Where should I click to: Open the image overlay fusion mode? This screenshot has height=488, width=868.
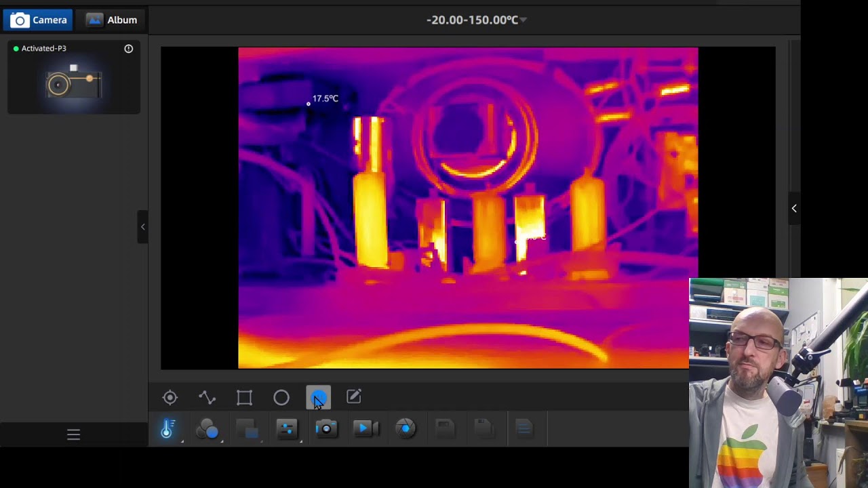[x=247, y=429]
